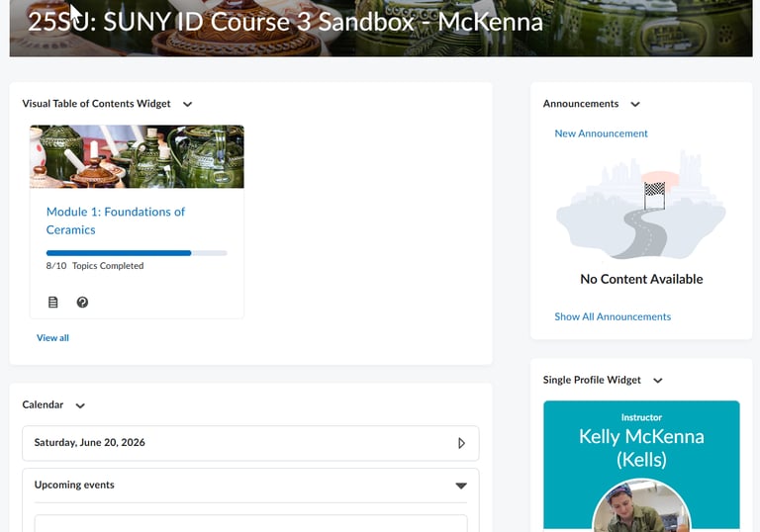Click the course title banner heading
The image size is (760, 532).
click(285, 22)
